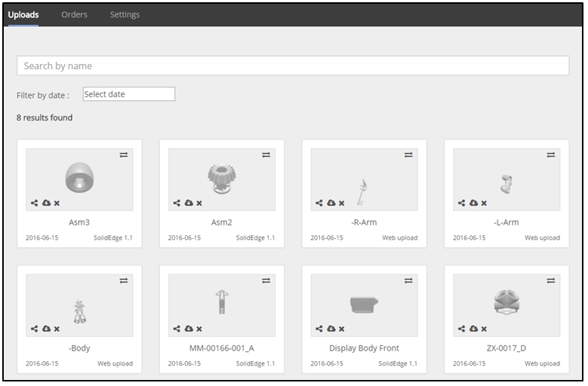
Task: Click the -R-Arm file name
Action: coord(364,222)
